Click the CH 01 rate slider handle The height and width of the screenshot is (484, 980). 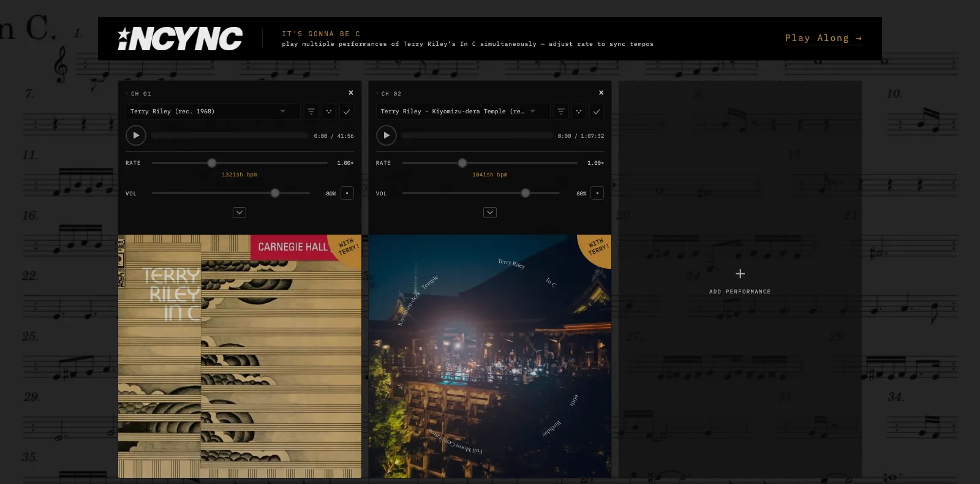tap(212, 163)
